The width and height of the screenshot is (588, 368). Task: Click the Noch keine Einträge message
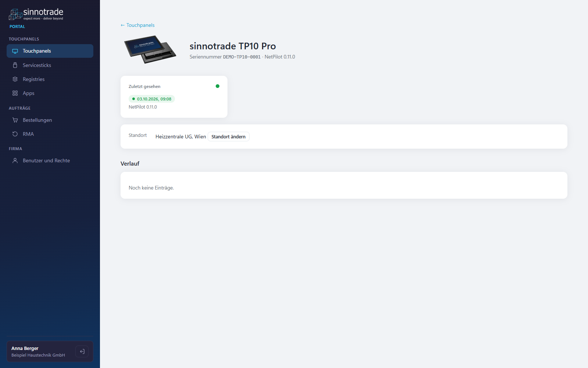point(151,188)
